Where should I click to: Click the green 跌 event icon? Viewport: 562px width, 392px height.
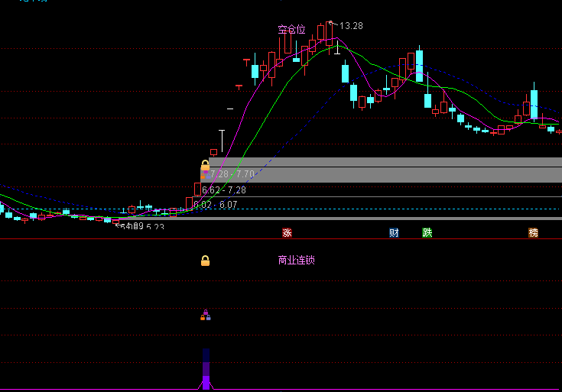click(x=427, y=233)
